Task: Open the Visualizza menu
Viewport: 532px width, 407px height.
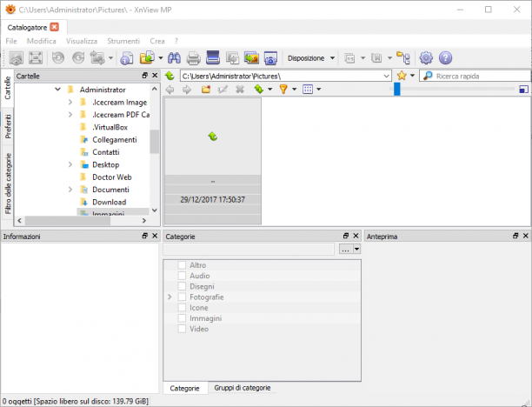Action: click(x=82, y=41)
